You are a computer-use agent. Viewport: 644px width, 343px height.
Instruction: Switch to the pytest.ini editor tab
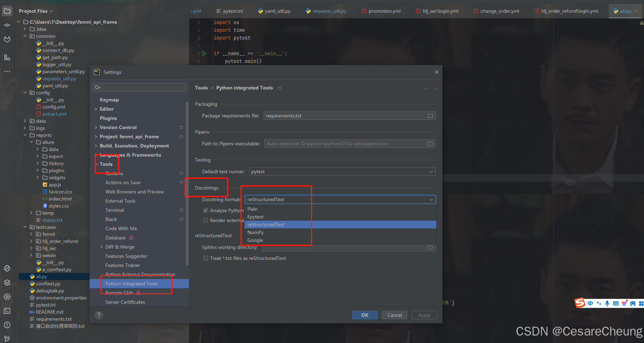[229, 11]
